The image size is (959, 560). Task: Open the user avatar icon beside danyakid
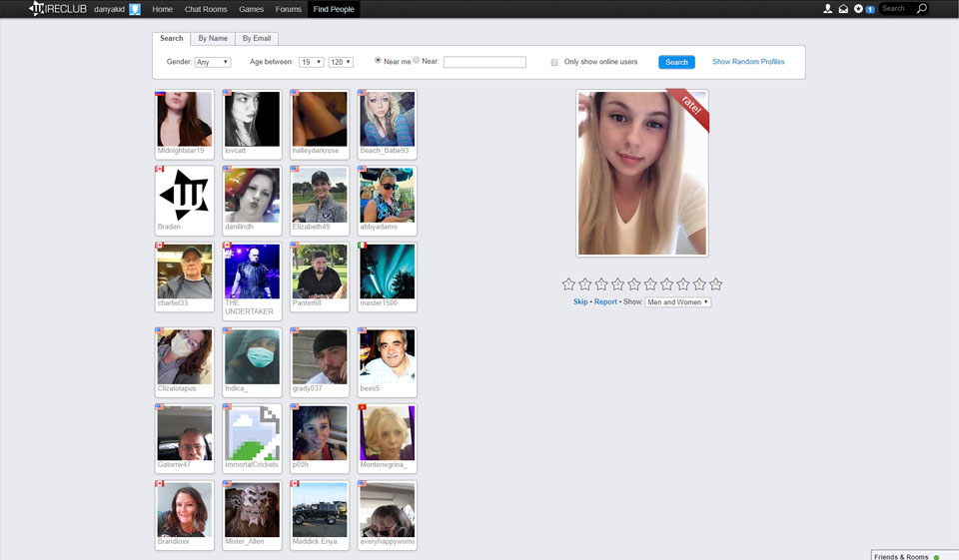[x=135, y=9]
